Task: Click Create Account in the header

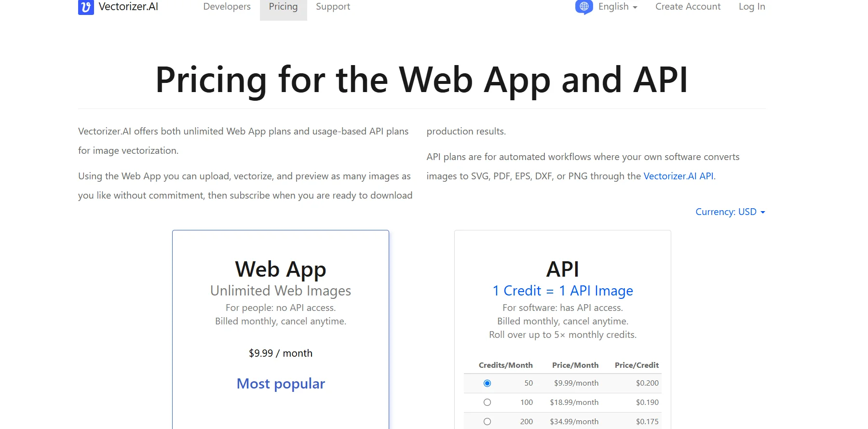Action: point(688,7)
